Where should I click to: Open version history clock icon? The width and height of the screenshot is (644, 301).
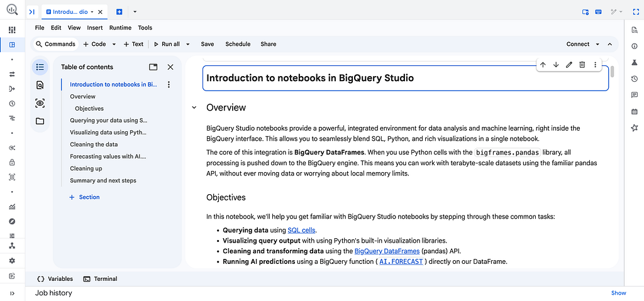634,79
